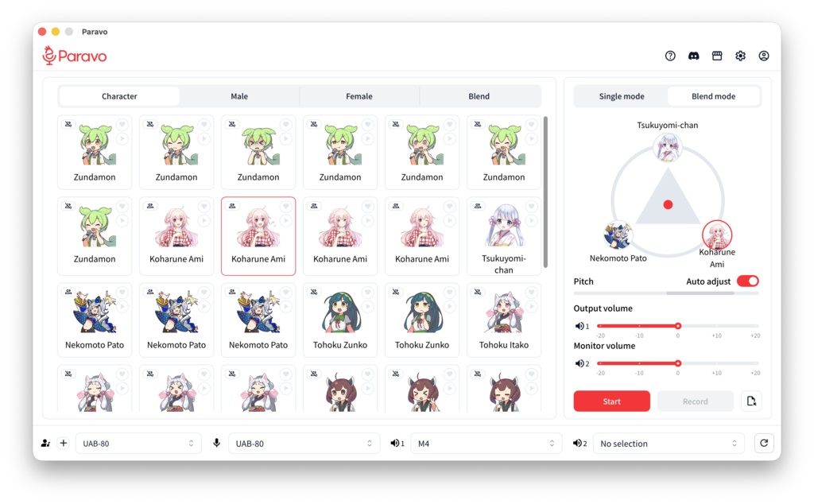Screen dimensions: 814x504
Task: Play the red-outlined Koharune Ami sample
Action: tap(285, 220)
